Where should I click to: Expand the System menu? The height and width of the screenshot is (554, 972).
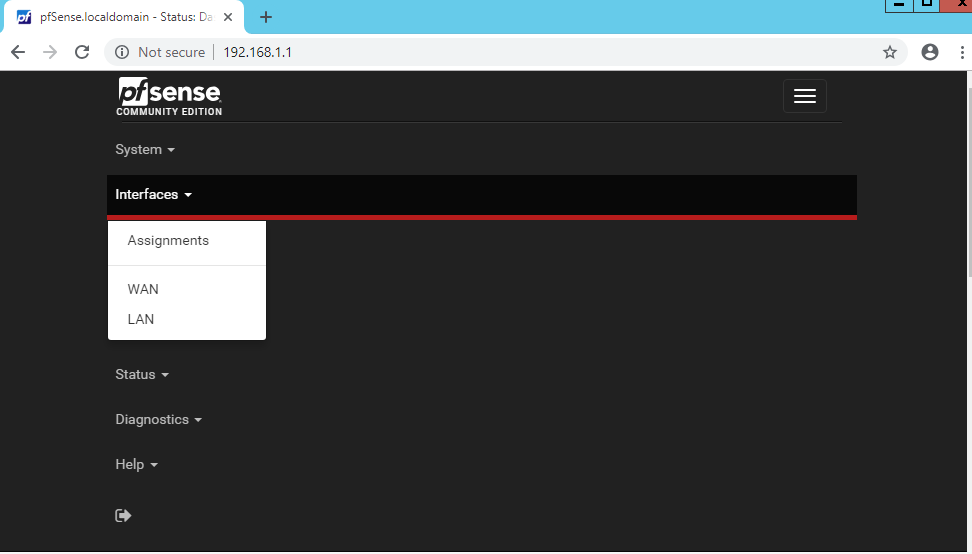(x=145, y=149)
